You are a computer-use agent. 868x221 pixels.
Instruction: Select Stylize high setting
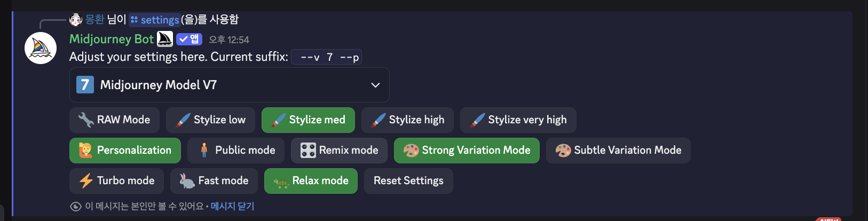pyautogui.click(x=407, y=120)
